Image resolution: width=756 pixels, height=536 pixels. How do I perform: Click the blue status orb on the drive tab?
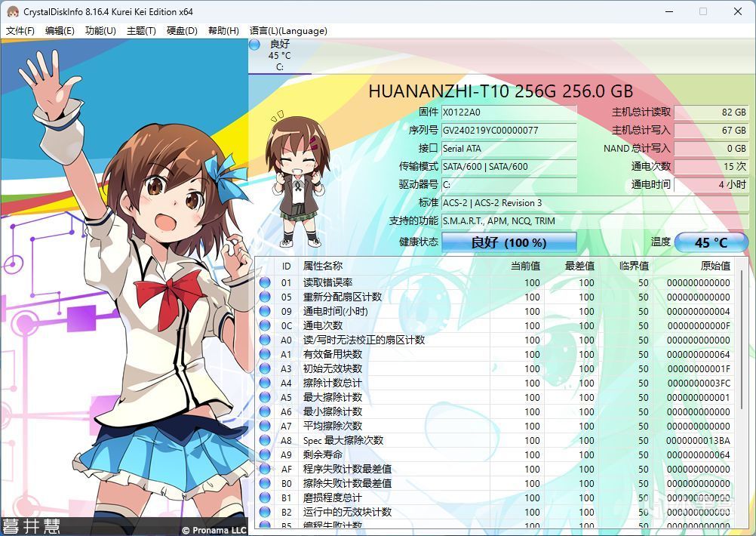(x=254, y=45)
